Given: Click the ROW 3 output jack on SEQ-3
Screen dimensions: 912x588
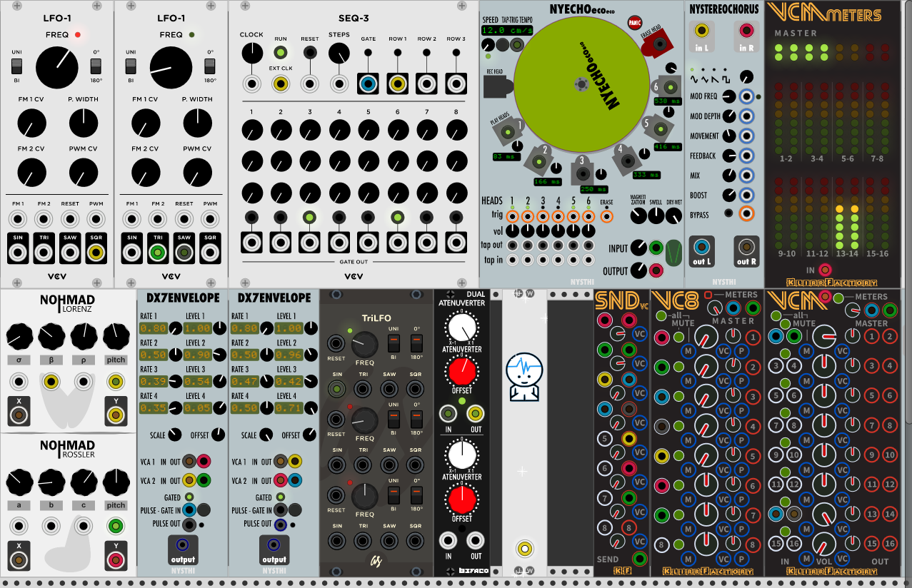Looking at the screenshot, I should pos(456,84).
